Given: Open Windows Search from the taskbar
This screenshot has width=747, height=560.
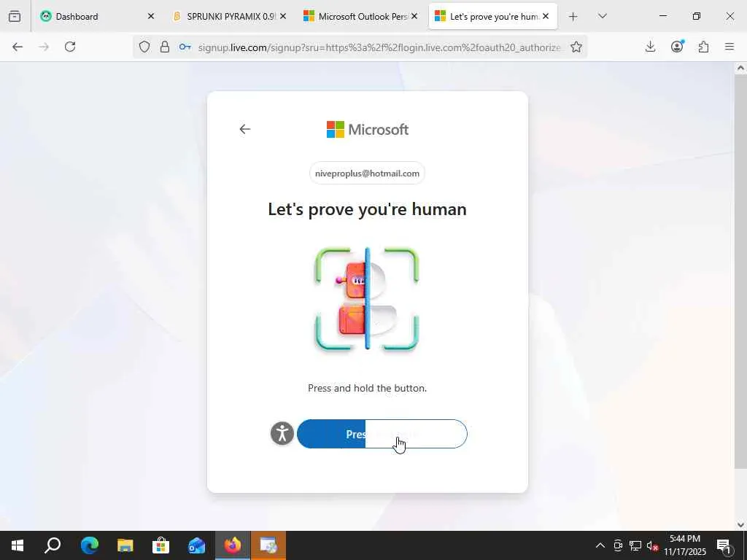Looking at the screenshot, I should click(x=53, y=545).
